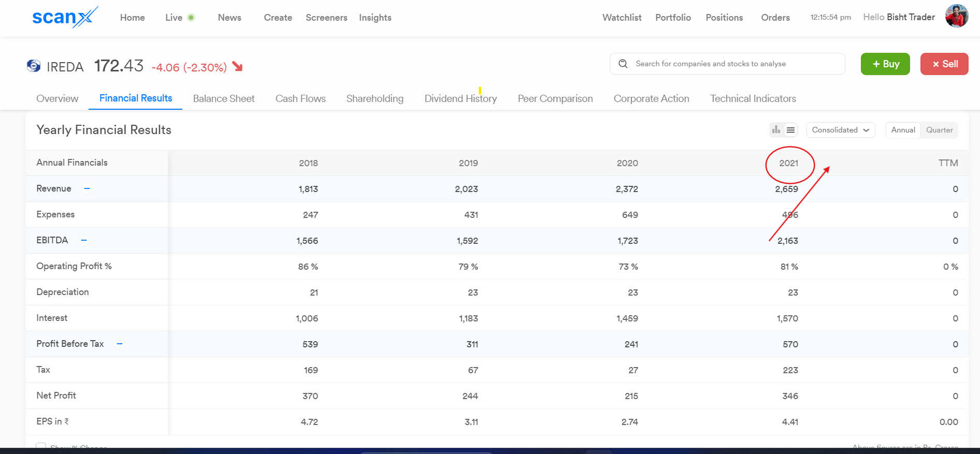Click the 2018 revenue value 1,813
Viewport: 980px width, 454px height.
pos(308,189)
